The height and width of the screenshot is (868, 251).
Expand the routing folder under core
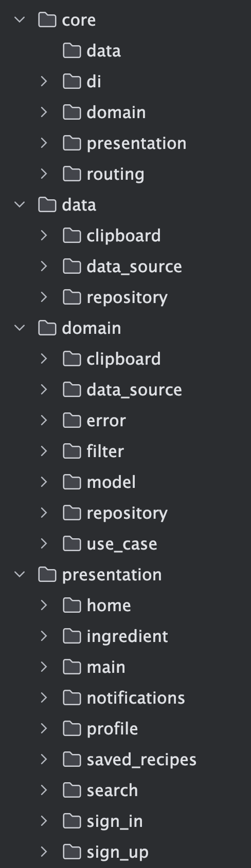44,174
